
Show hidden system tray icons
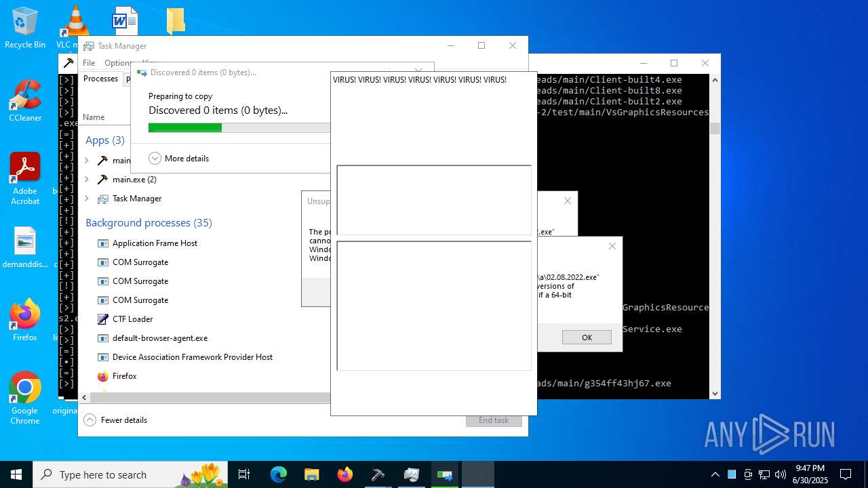click(x=715, y=474)
